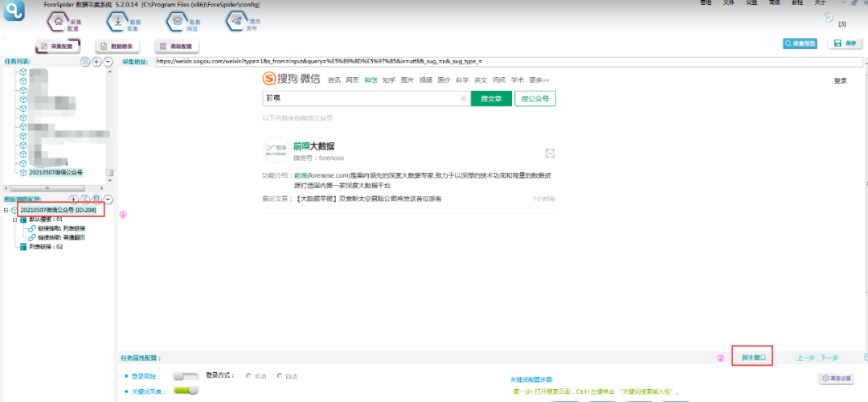
Task: Open the 【大数据早报】 recent article link
Action: pos(368,199)
